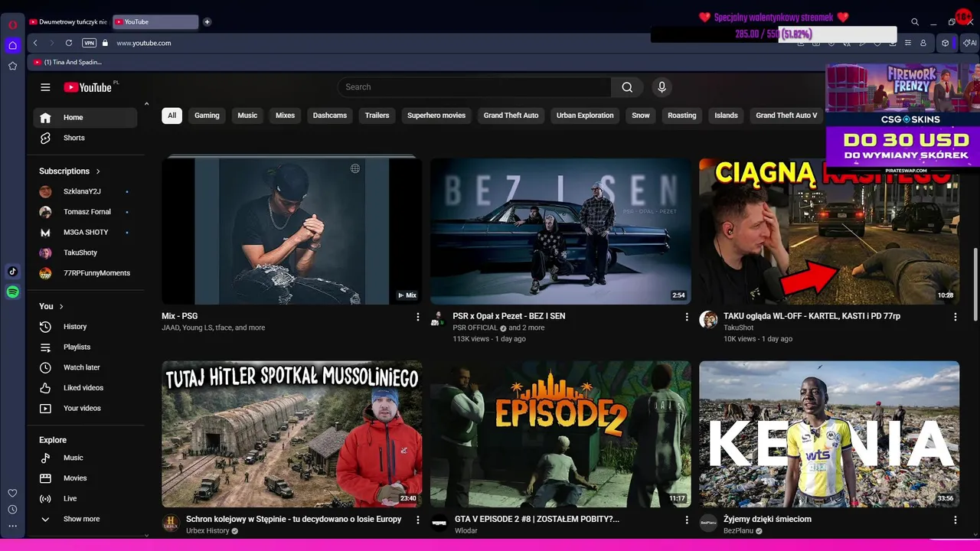Select the Superhero movies filter chip
The image size is (980, 551).
[x=436, y=116]
